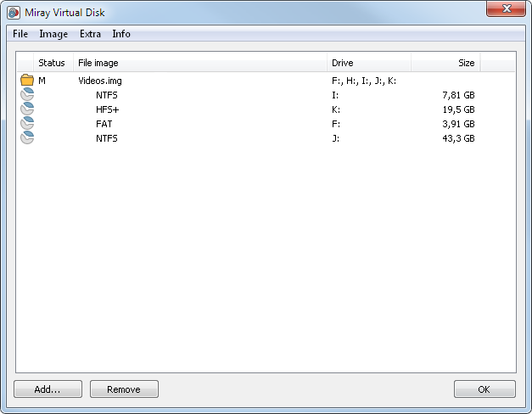
Task: Click the partition icon for drive I:
Action: (27, 94)
